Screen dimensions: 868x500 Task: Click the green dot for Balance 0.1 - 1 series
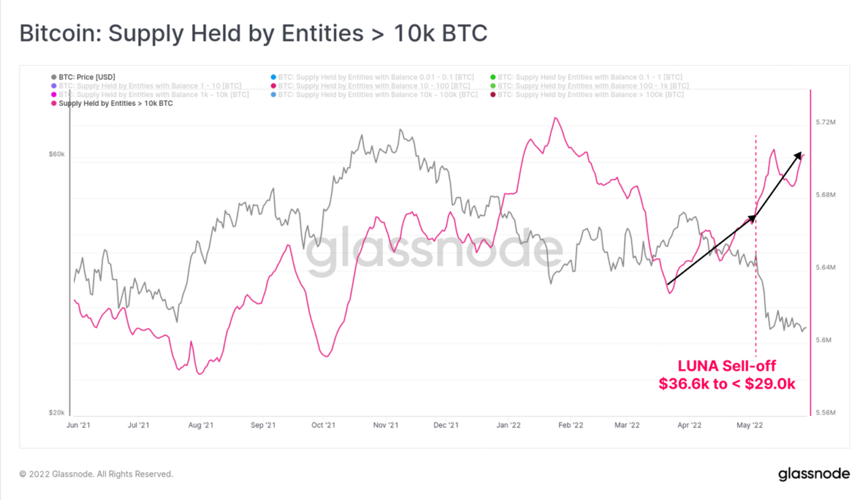(x=492, y=77)
